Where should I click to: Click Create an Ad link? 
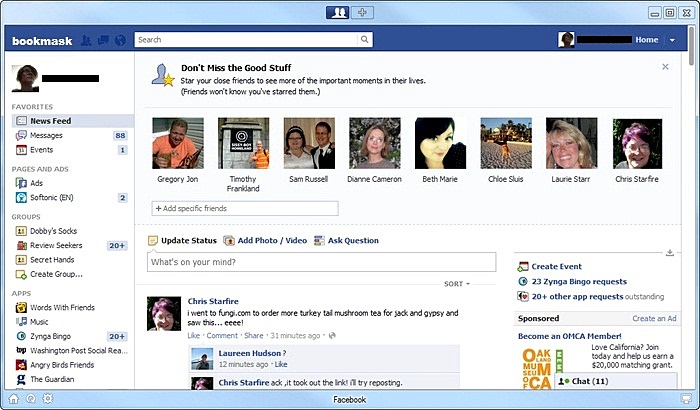tap(654, 318)
